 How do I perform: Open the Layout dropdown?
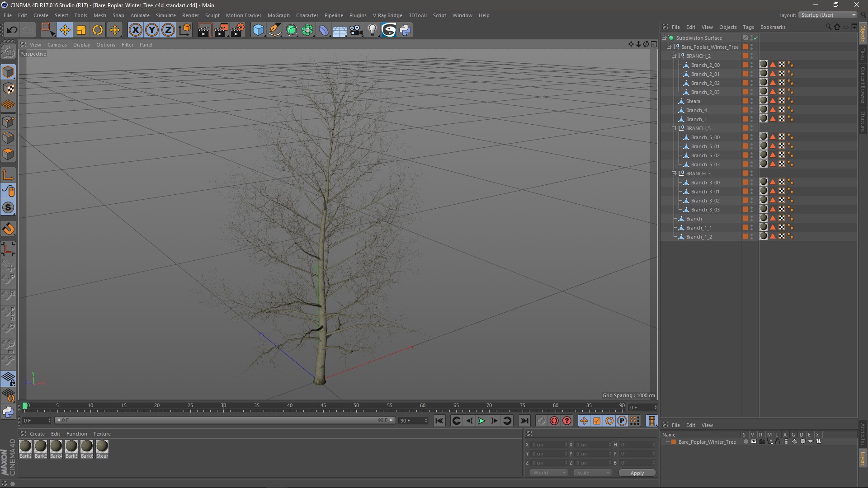pyautogui.click(x=828, y=15)
